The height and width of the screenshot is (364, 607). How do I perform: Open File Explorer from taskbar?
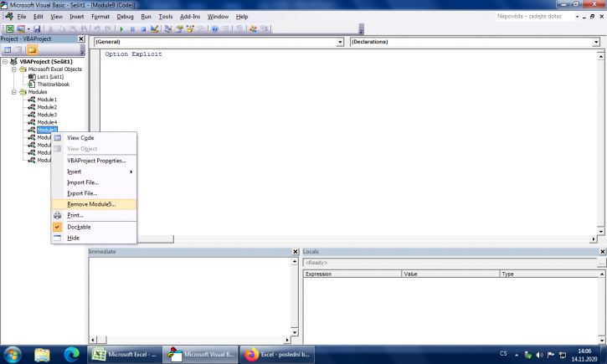(x=42, y=354)
